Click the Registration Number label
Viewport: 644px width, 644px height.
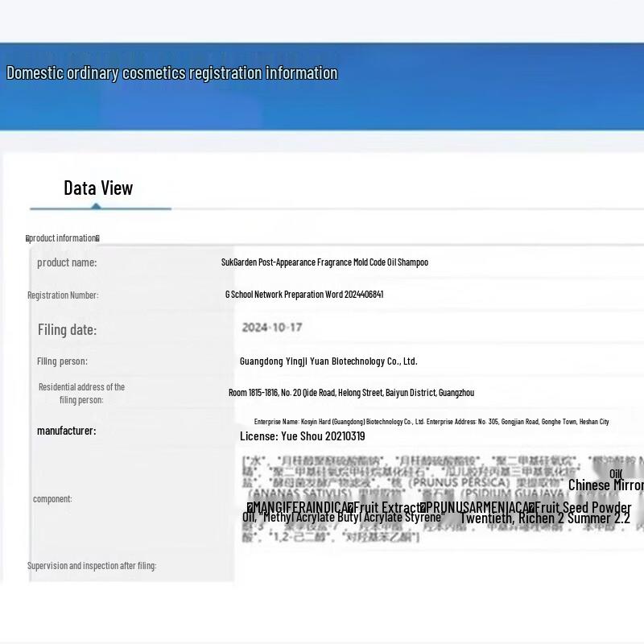[63, 295]
